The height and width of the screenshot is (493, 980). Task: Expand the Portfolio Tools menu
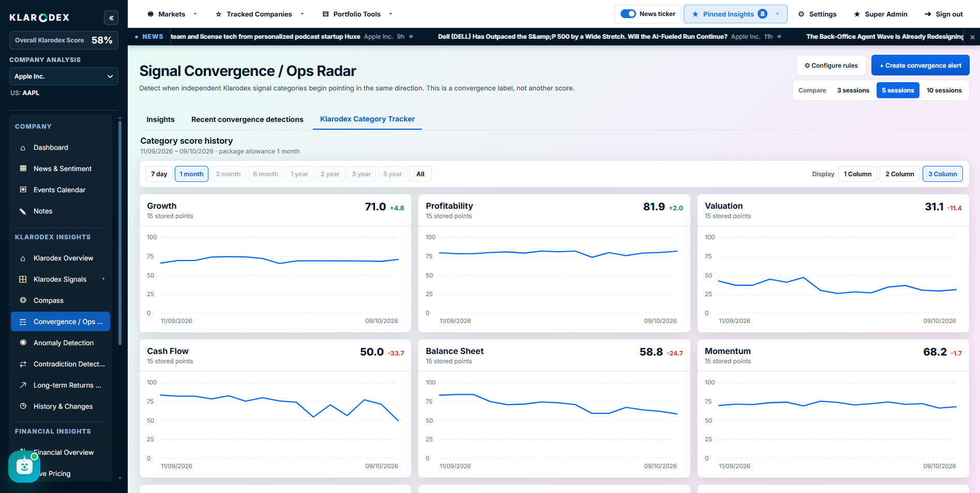point(357,14)
